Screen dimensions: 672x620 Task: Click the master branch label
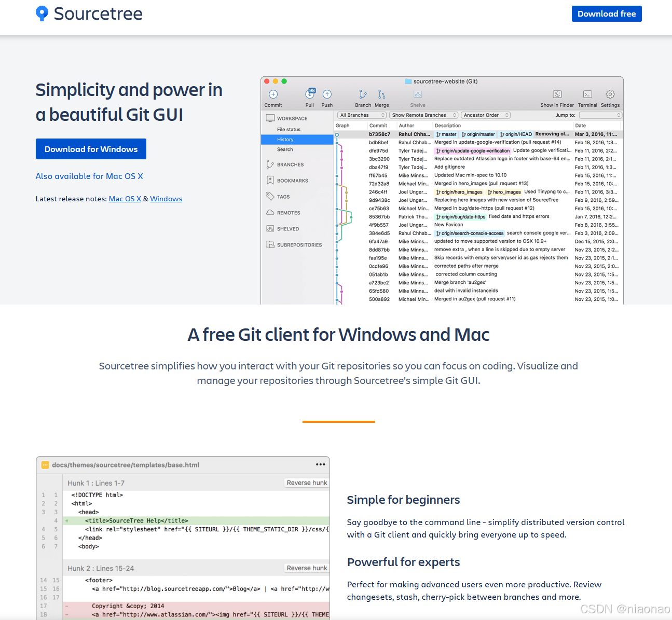[x=446, y=134]
